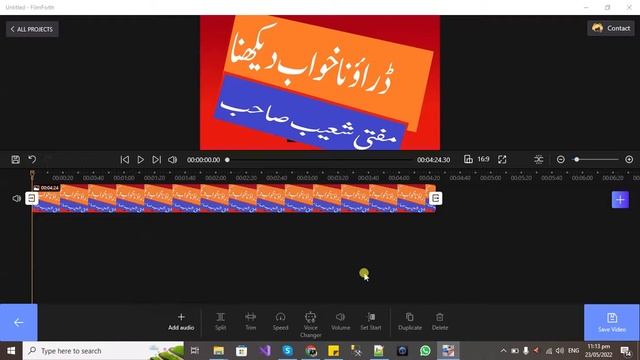The image size is (640, 360).
Task: Click the preview playback progress handle
Action: point(227,160)
